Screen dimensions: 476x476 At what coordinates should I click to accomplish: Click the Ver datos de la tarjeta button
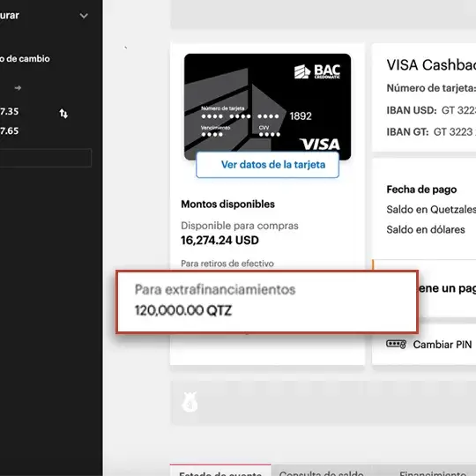click(x=267, y=165)
